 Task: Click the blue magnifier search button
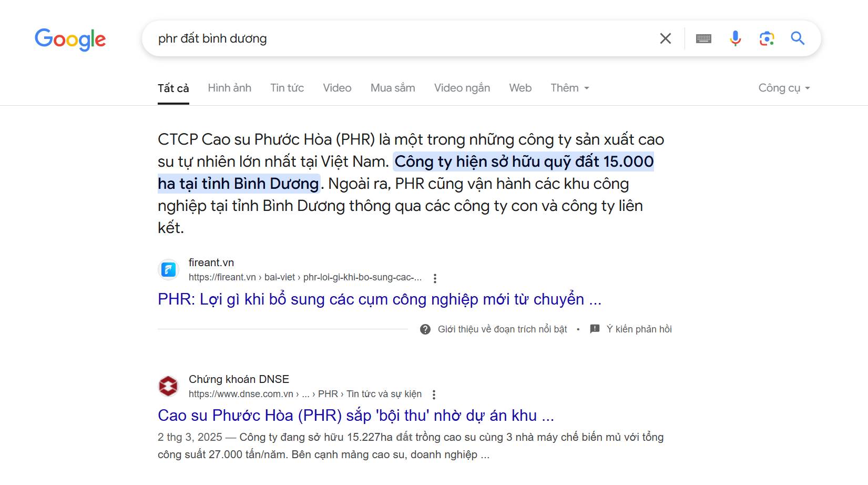(x=798, y=38)
